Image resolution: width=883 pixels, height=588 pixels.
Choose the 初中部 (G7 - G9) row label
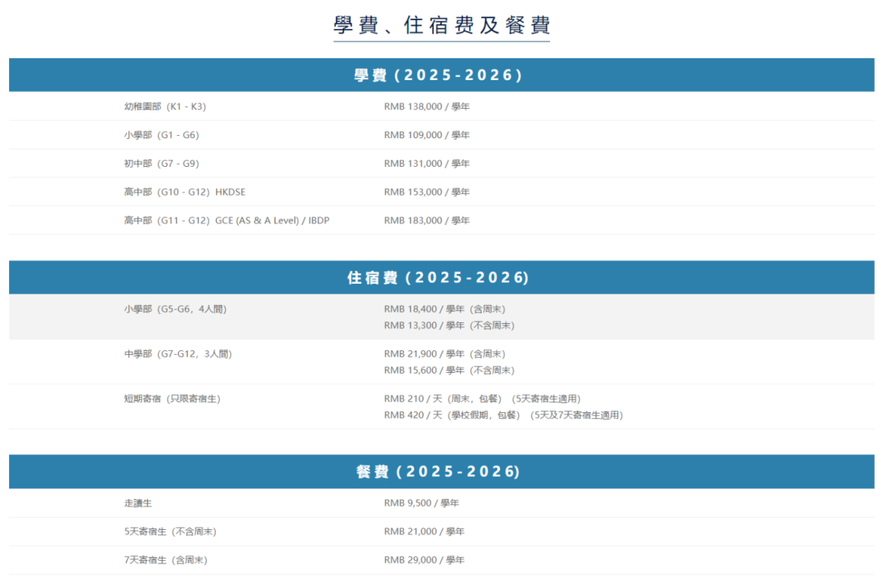point(161,164)
